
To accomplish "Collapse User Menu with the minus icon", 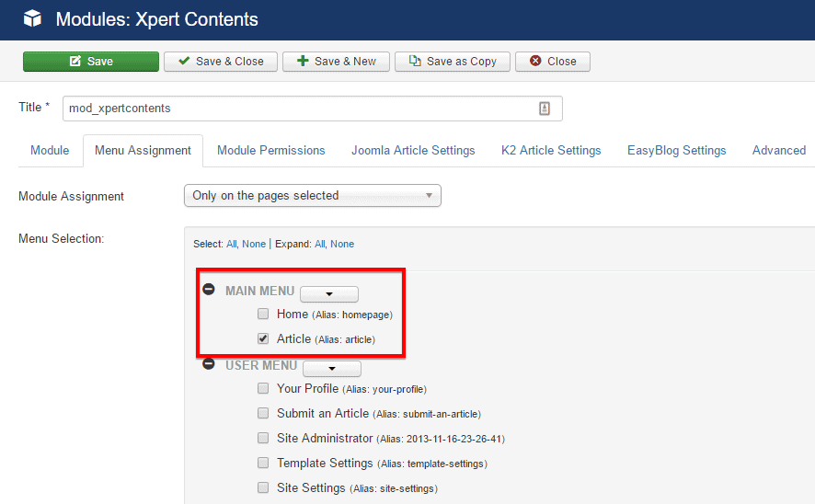I will point(209,364).
